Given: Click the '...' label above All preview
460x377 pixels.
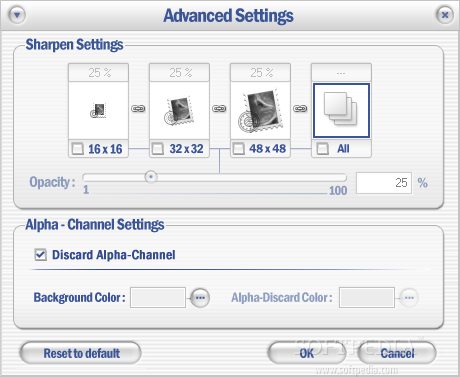Looking at the screenshot, I should click(x=341, y=73).
